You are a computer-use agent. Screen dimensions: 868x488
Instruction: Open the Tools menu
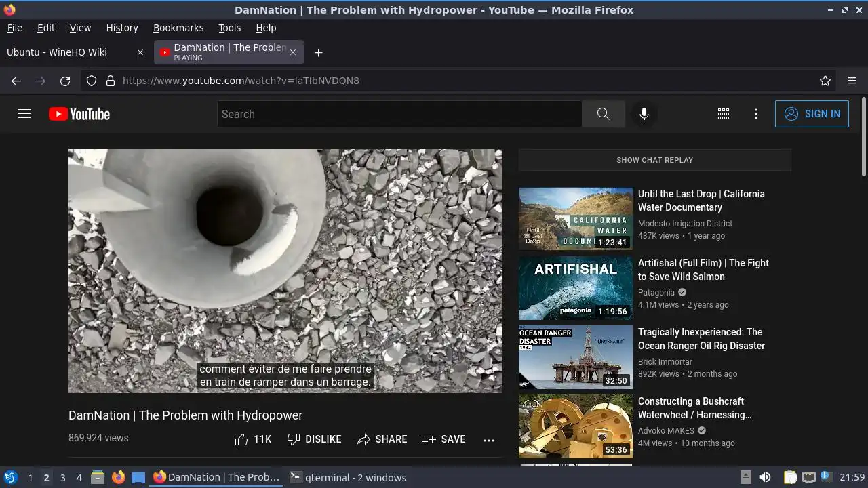coord(229,28)
